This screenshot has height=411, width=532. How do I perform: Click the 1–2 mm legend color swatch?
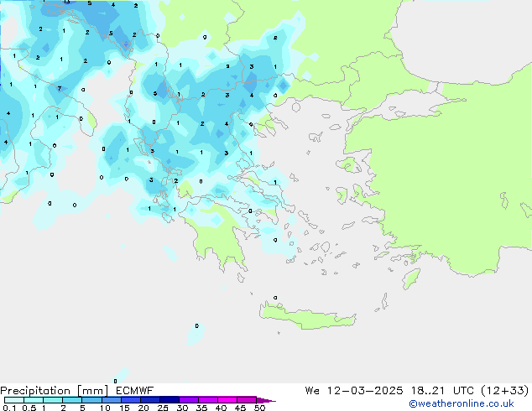(53, 400)
